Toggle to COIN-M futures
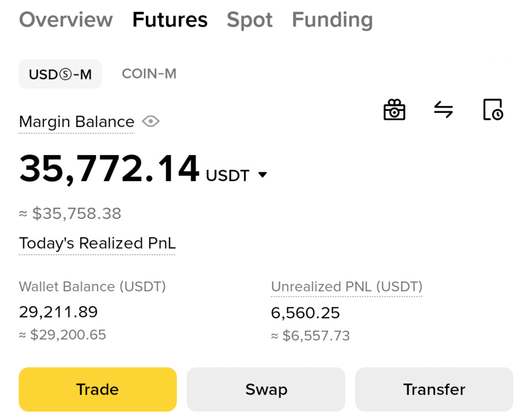This screenshot has height=418, width=532. (149, 74)
